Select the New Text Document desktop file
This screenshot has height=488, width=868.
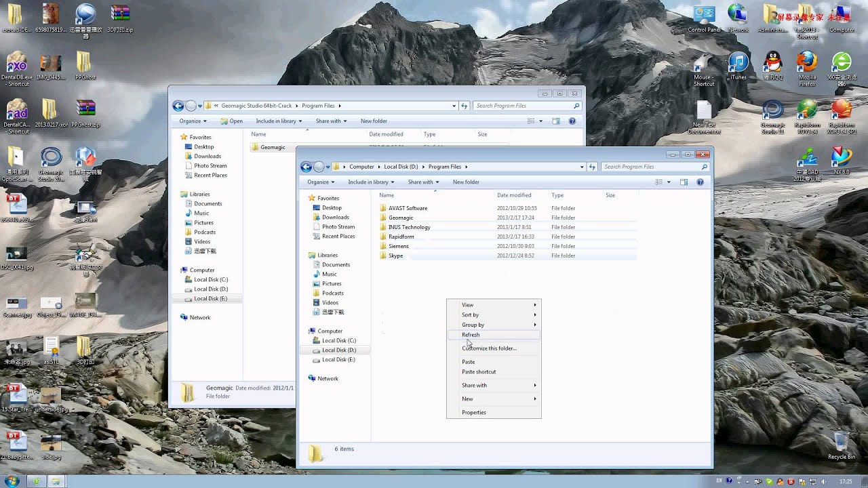[704, 117]
